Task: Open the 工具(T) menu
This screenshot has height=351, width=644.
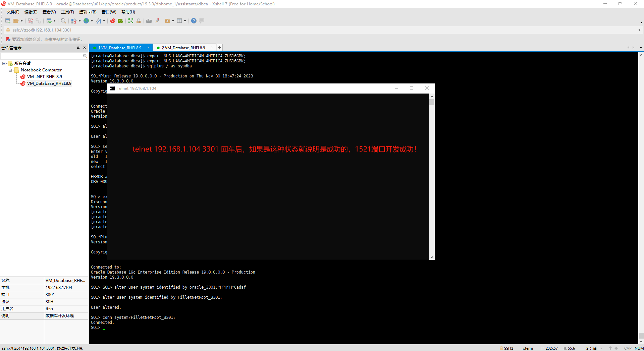Action: [x=67, y=12]
